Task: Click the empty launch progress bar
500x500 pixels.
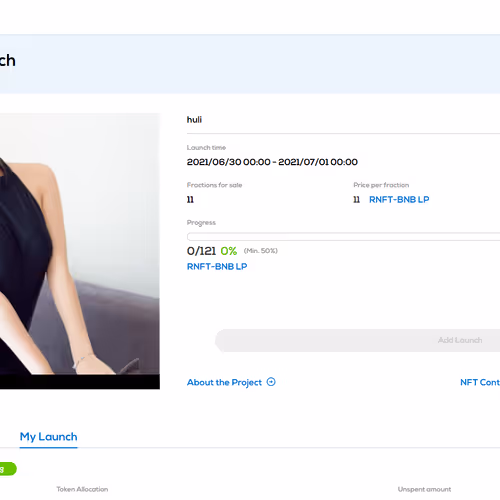Action: (x=343, y=237)
